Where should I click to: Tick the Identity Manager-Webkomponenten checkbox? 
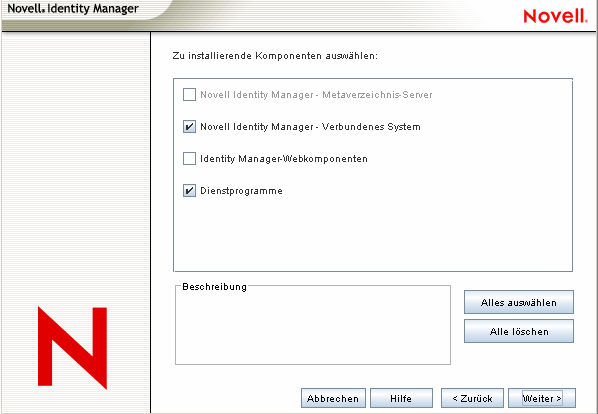189,159
